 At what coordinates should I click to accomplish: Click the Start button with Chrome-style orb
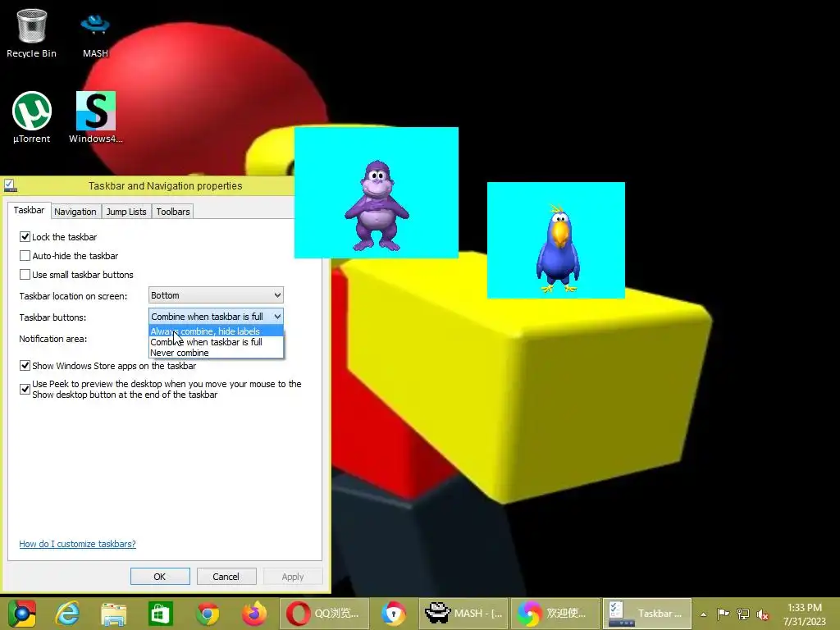(x=22, y=614)
